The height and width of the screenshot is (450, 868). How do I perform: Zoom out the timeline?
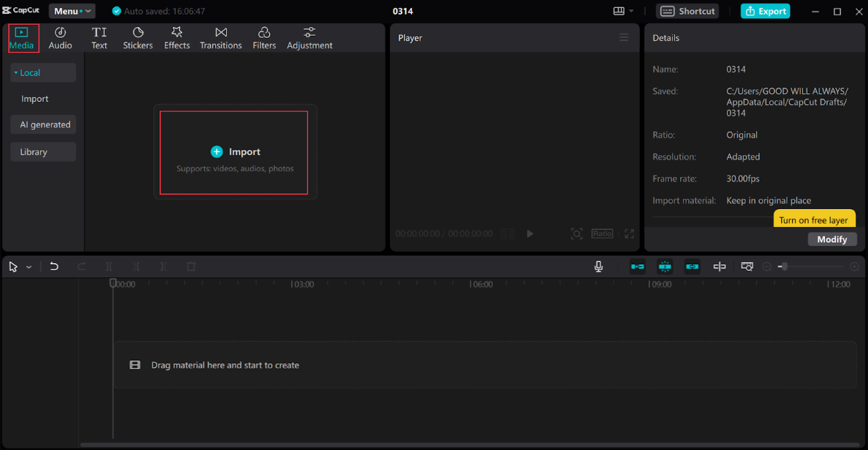coord(767,267)
